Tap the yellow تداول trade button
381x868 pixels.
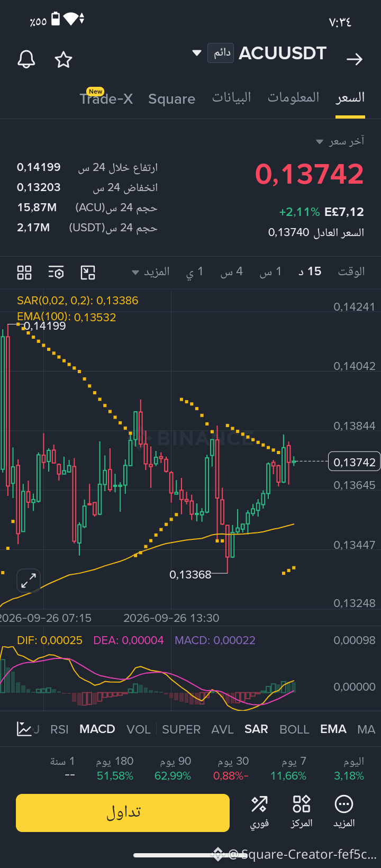click(x=123, y=812)
